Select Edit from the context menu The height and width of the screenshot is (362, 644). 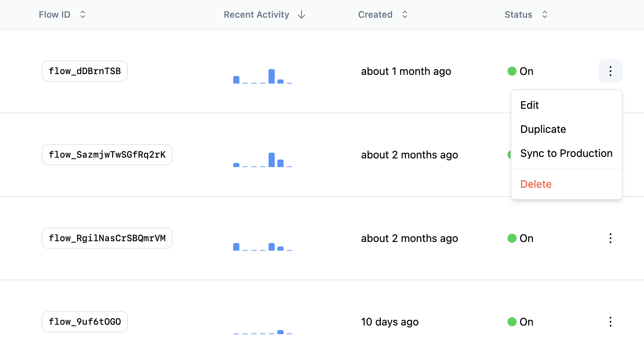click(x=529, y=105)
